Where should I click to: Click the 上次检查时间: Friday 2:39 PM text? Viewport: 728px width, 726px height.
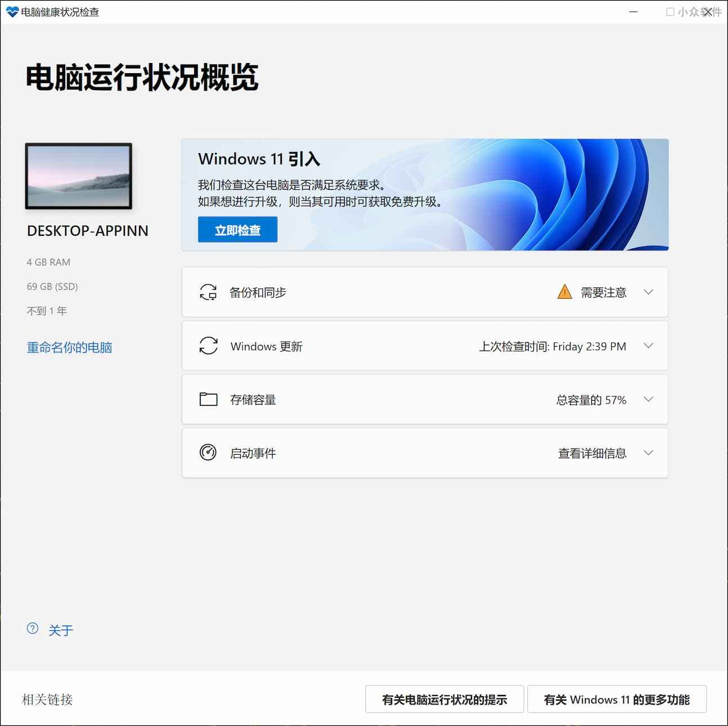(552, 346)
